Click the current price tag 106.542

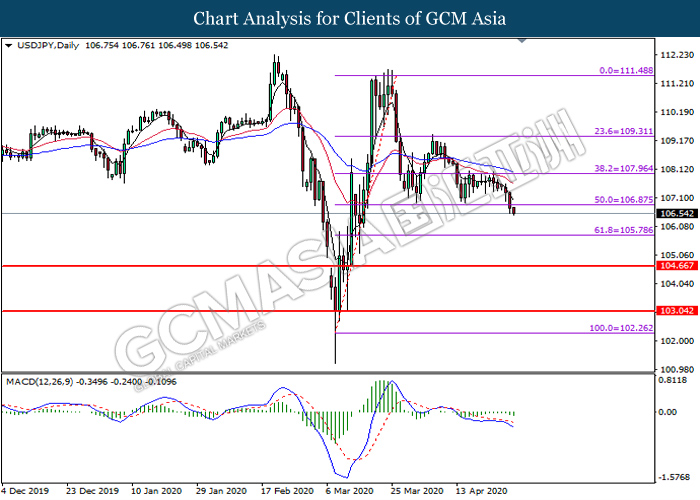coord(677,214)
